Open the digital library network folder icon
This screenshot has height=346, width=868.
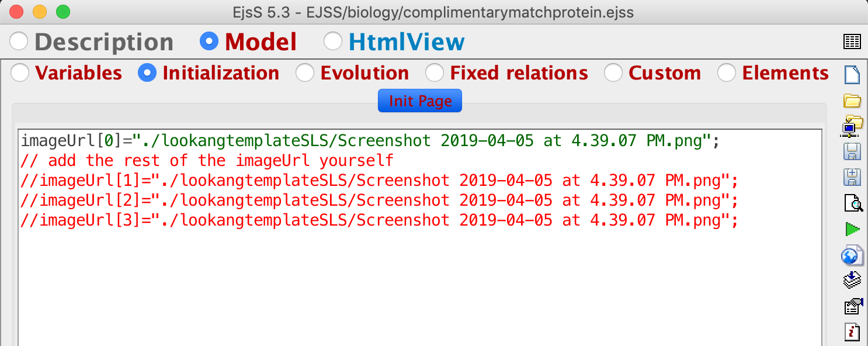pyautogui.click(x=853, y=126)
